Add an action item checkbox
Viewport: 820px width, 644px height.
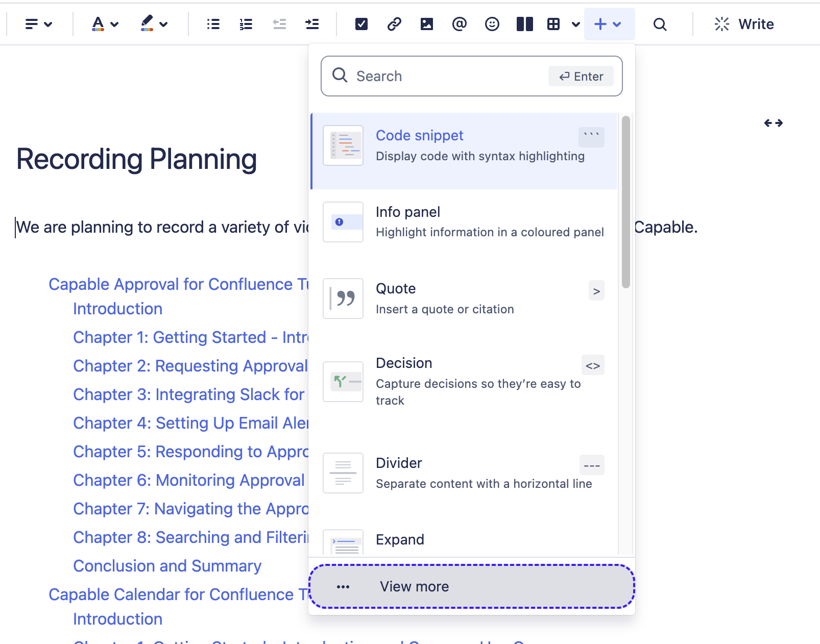(x=361, y=24)
